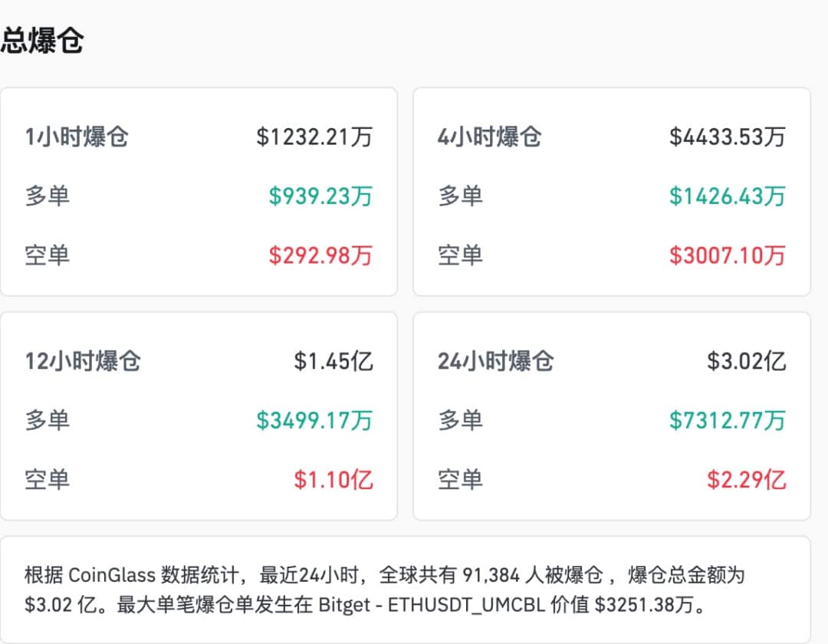Select the 12小时爆仓 card title
Image resolution: width=828 pixels, height=644 pixels.
[x=83, y=361]
